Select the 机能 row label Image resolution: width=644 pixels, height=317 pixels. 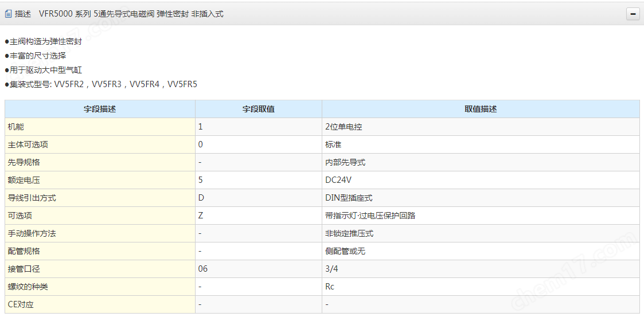pyautogui.click(x=100, y=127)
